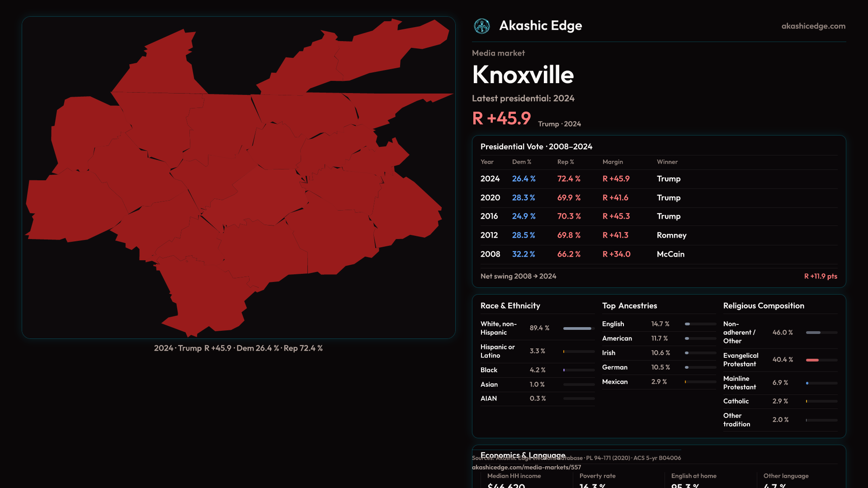868x488 pixels.
Task: Click the large R +45.9 margin figure
Action: point(501,118)
